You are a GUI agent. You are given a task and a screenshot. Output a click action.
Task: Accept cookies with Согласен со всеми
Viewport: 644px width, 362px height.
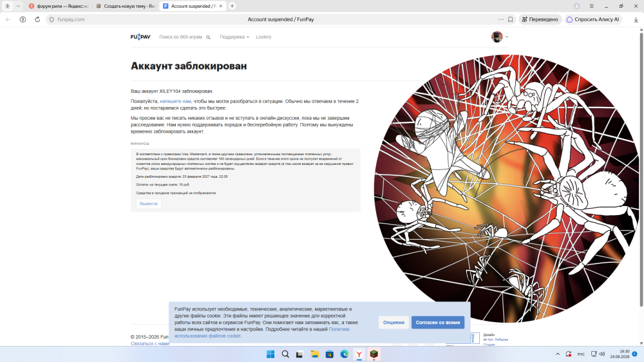click(x=438, y=323)
